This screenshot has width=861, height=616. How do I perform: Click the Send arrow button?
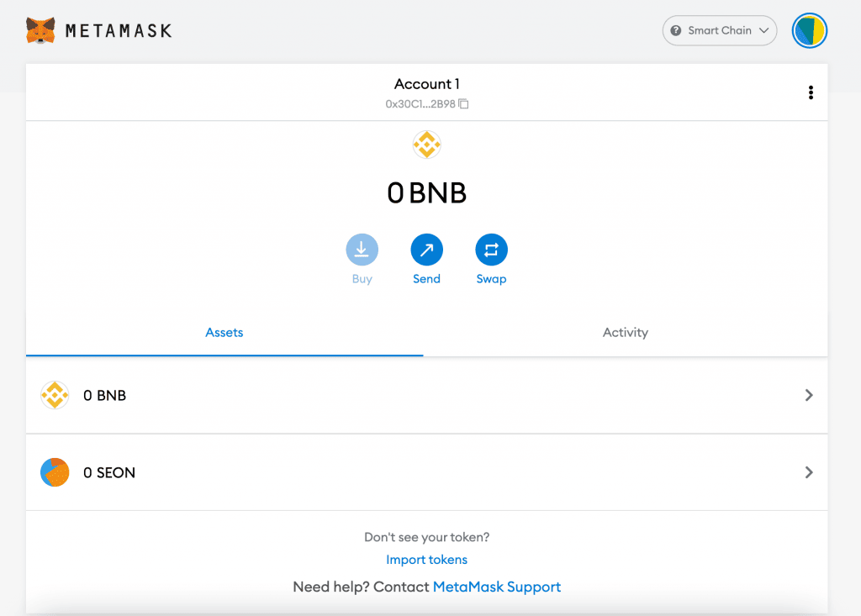click(x=426, y=250)
